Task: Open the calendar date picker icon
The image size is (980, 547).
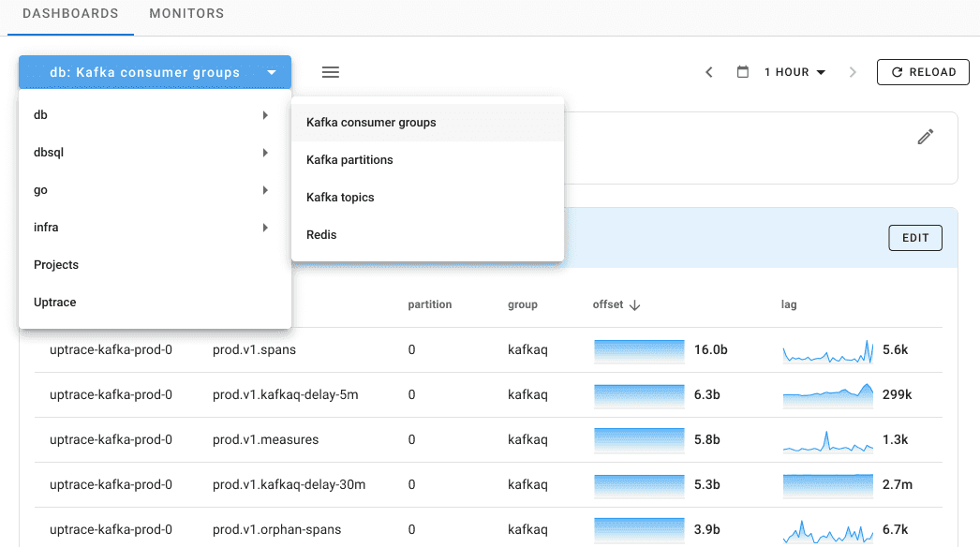Action: point(743,72)
